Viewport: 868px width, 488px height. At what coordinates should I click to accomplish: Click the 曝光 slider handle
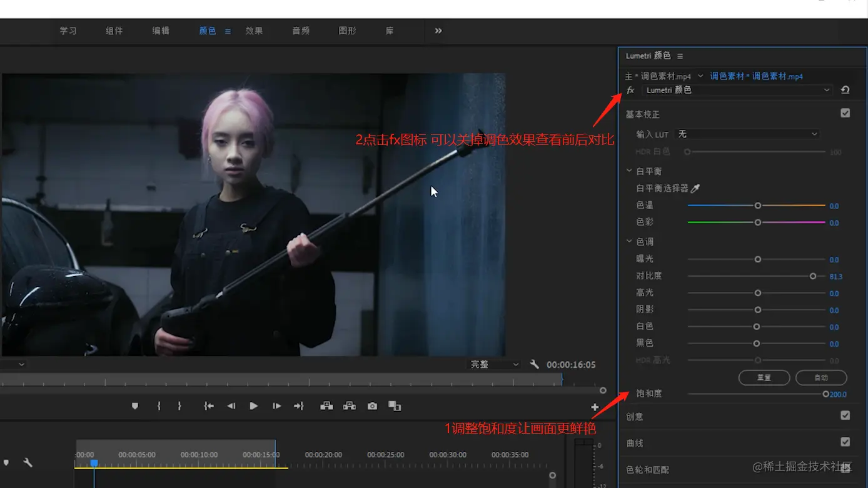(758, 259)
